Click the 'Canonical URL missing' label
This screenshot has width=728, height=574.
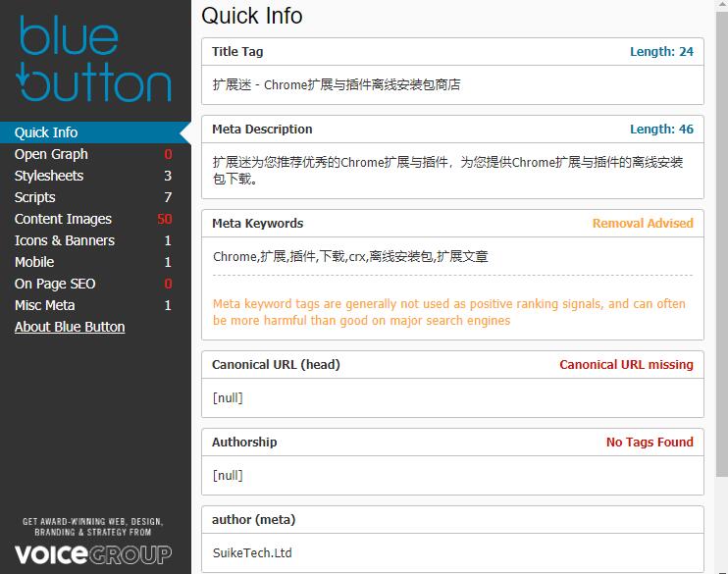pyautogui.click(x=626, y=365)
